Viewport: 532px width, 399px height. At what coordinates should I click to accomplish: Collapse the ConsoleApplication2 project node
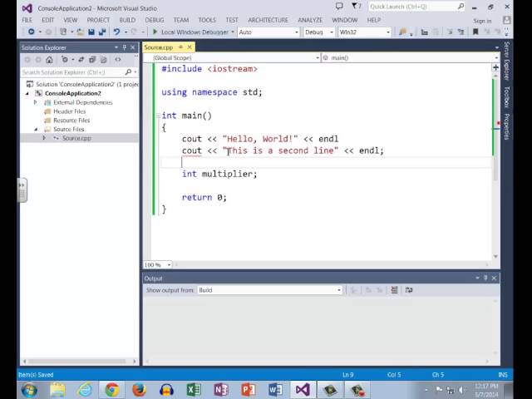(x=27, y=93)
